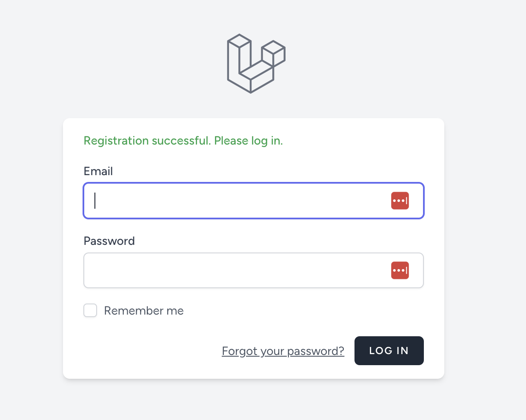The height and width of the screenshot is (420, 526).
Task: Click the "Remember me" label text
Action: 144,311
